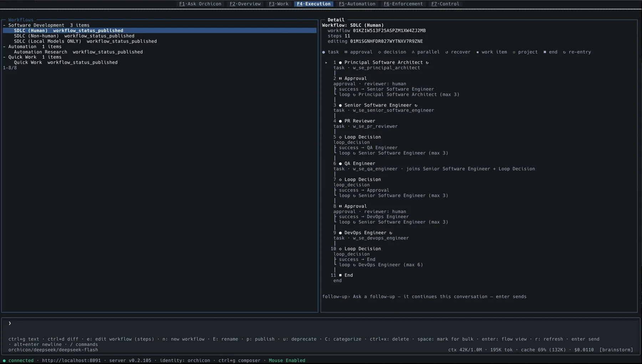Viewport: 642px width, 364px height.
Task: Click the QA Engineer task bullet
Action: pyautogui.click(x=340, y=164)
